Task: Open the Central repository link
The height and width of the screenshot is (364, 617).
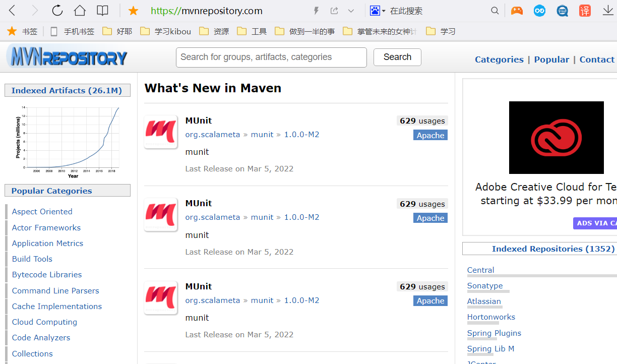Action: click(480, 270)
